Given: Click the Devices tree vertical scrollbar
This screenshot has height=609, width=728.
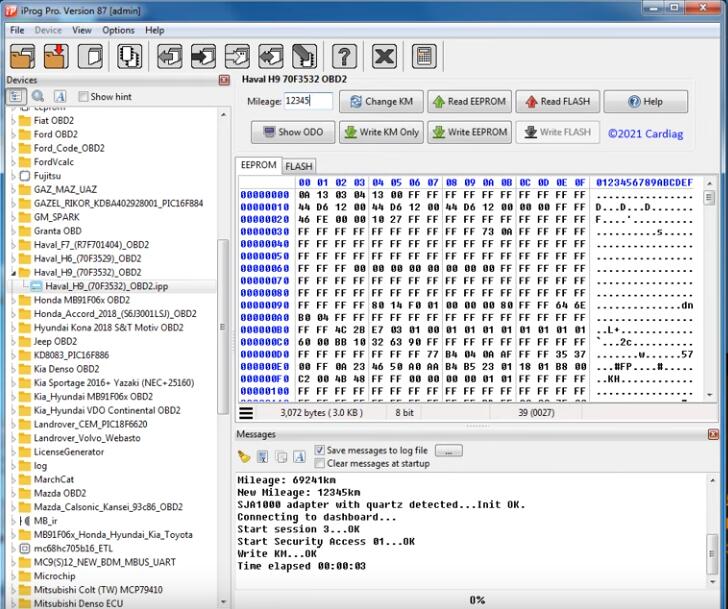Looking at the screenshot, I should 223,327.
